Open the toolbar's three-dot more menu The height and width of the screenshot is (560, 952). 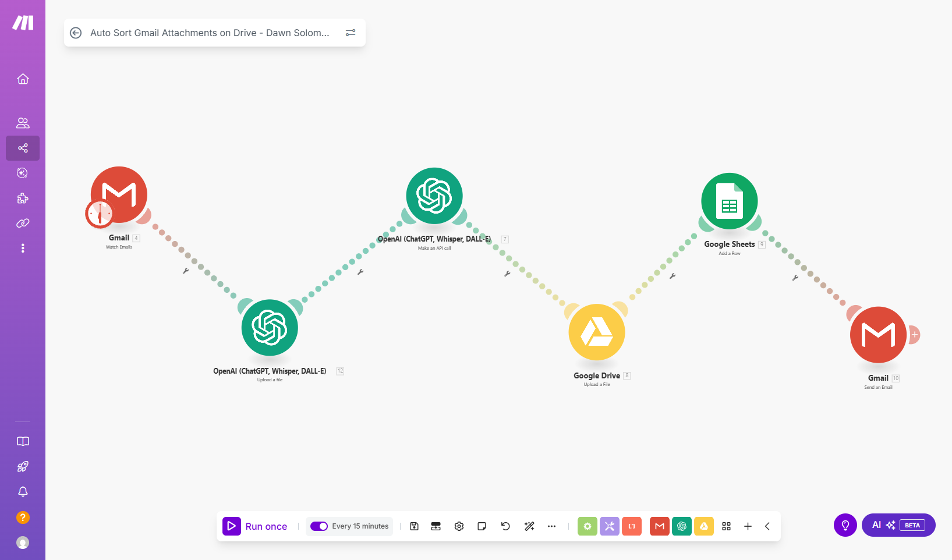(x=551, y=526)
